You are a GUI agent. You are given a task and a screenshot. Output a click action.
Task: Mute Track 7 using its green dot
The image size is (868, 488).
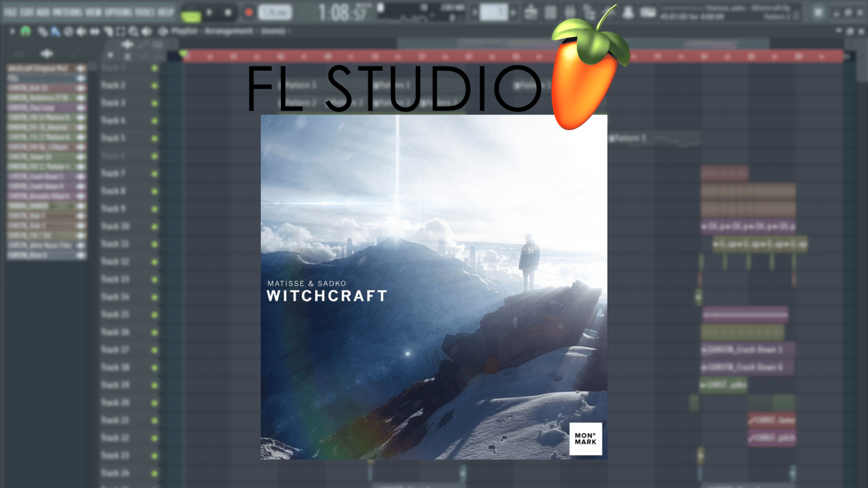(x=155, y=174)
